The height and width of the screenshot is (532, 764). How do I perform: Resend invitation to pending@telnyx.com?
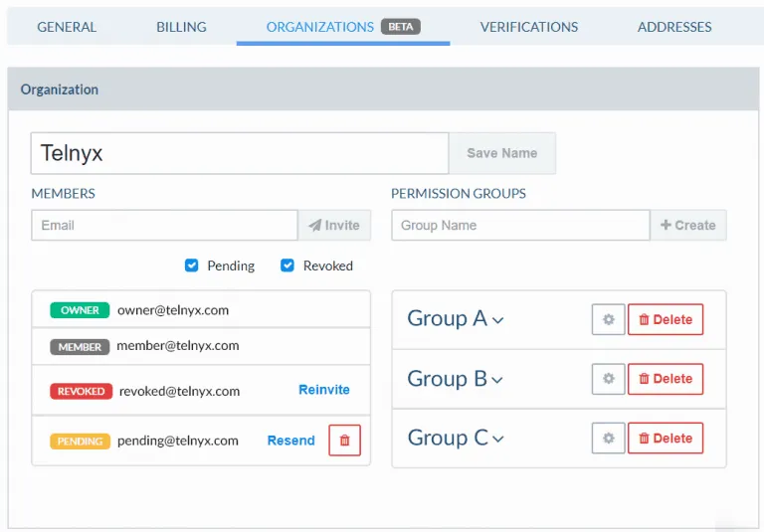(290, 441)
